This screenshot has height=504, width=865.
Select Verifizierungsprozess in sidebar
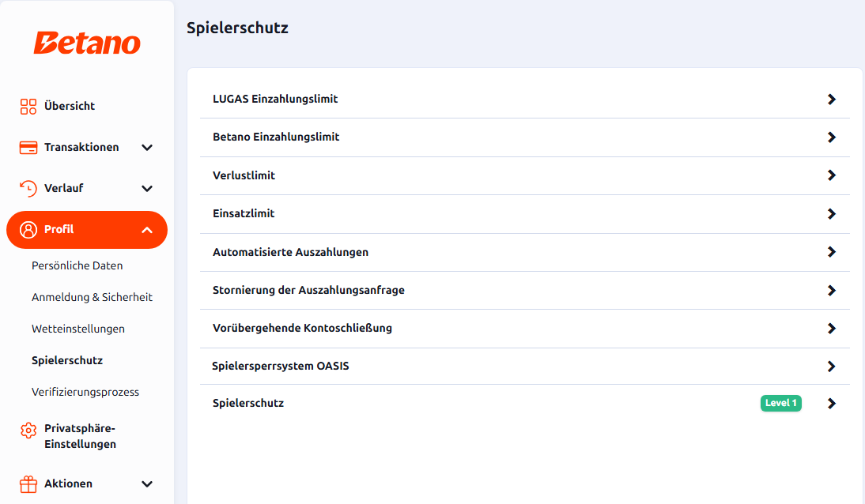(85, 392)
